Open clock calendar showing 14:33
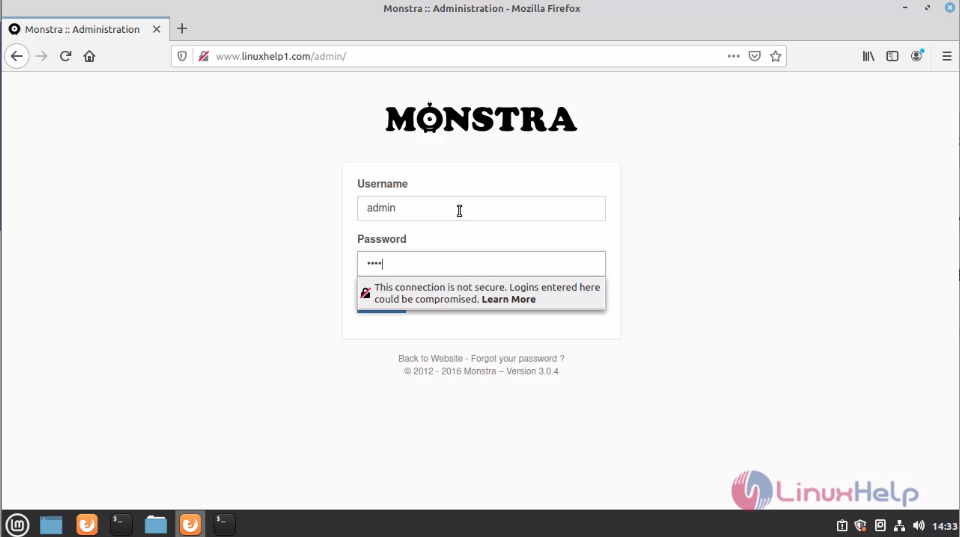This screenshot has height=537, width=960. [945, 527]
